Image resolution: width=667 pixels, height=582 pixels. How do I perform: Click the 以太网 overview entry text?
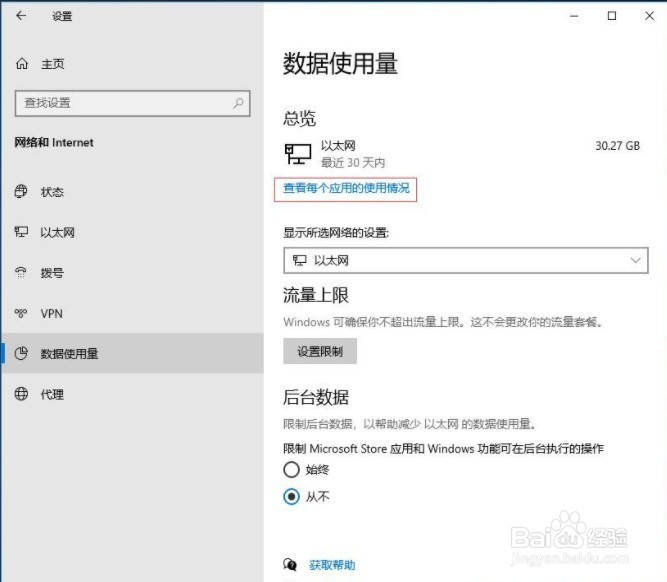(338, 146)
